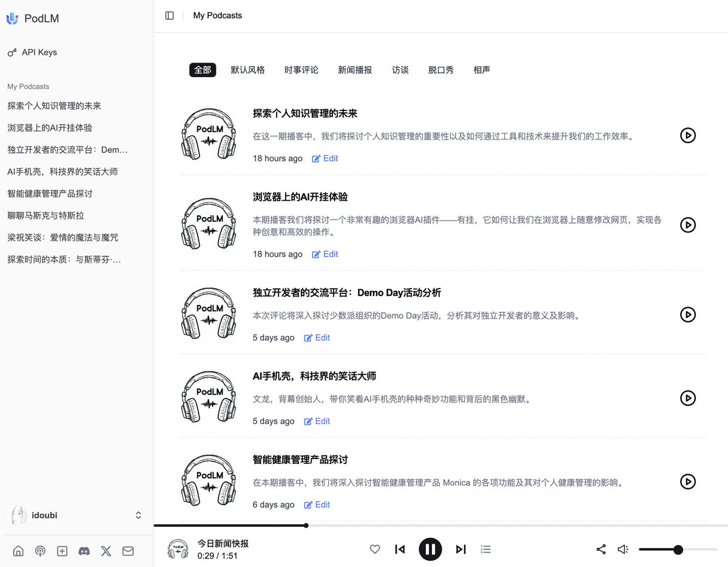Image resolution: width=728 pixels, height=567 pixels.
Task: Open the Home icon in the sidebar footer
Action: [18, 551]
